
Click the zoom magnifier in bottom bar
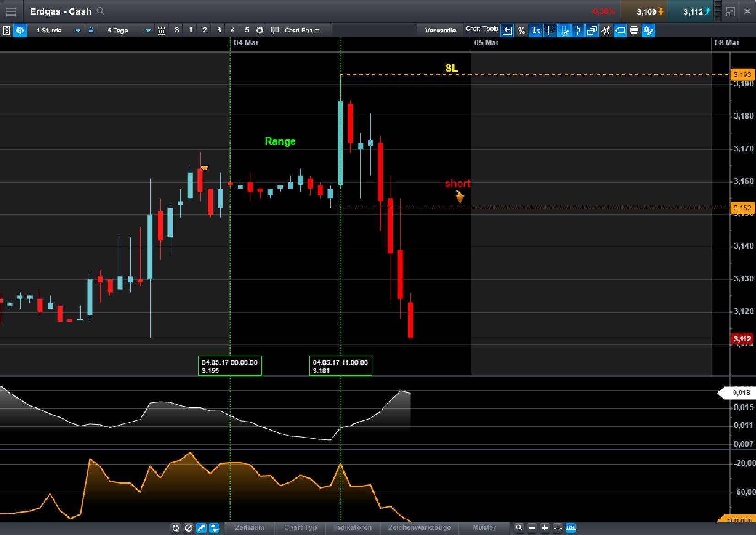[x=519, y=528]
